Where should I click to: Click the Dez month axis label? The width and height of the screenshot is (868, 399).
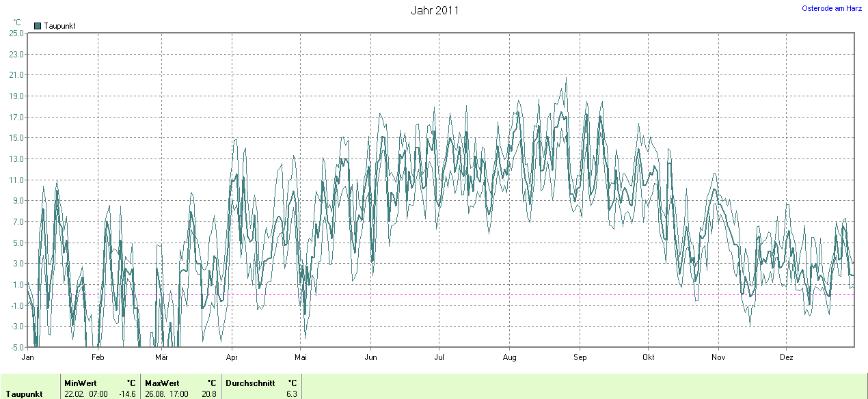pyautogui.click(x=786, y=357)
